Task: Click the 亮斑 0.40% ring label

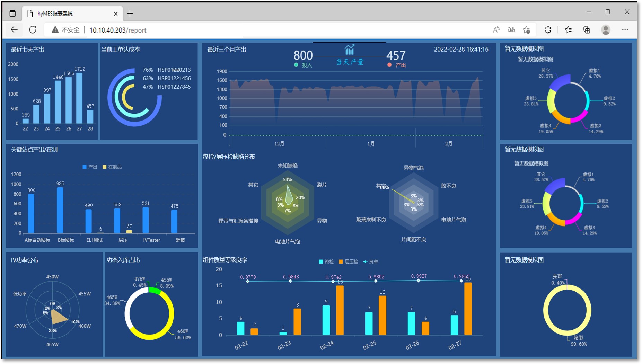Action: pyautogui.click(x=557, y=279)
